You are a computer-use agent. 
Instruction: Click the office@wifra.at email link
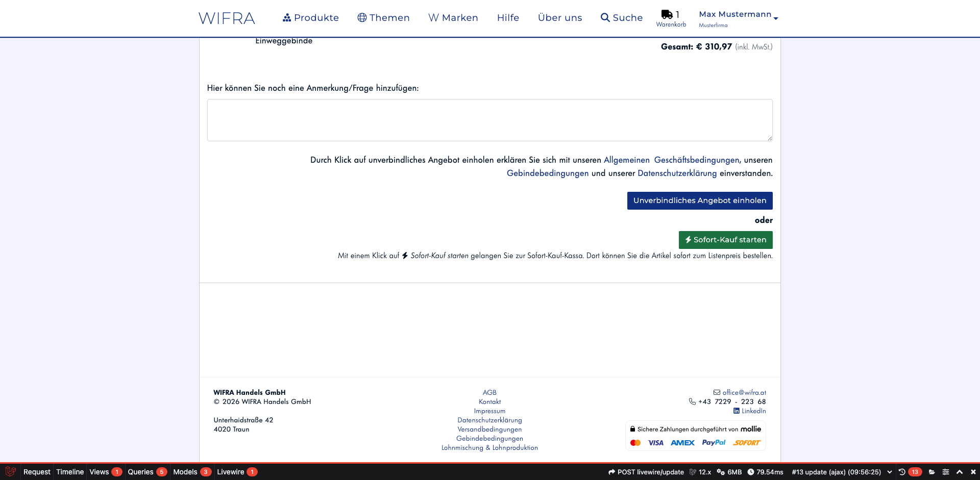(744, 393)
